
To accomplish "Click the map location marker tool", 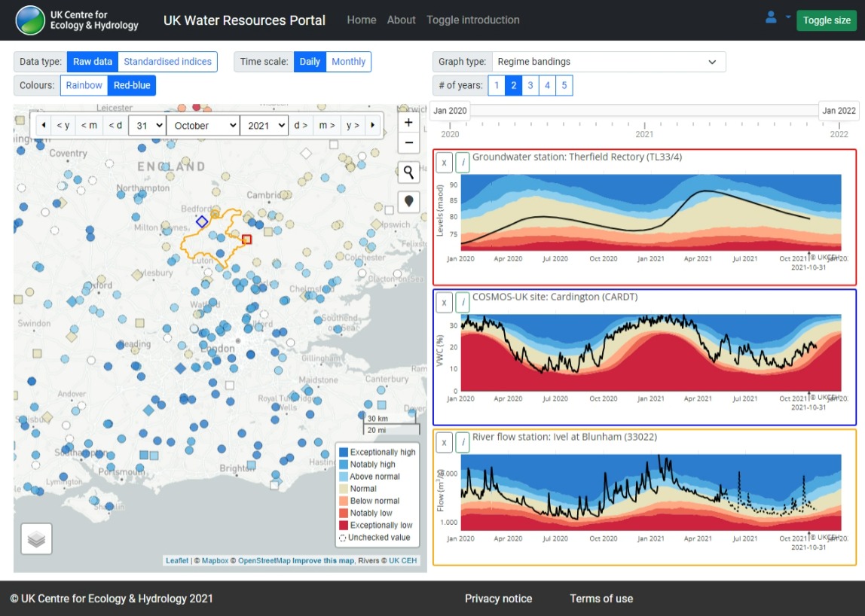I will point(408,201).
